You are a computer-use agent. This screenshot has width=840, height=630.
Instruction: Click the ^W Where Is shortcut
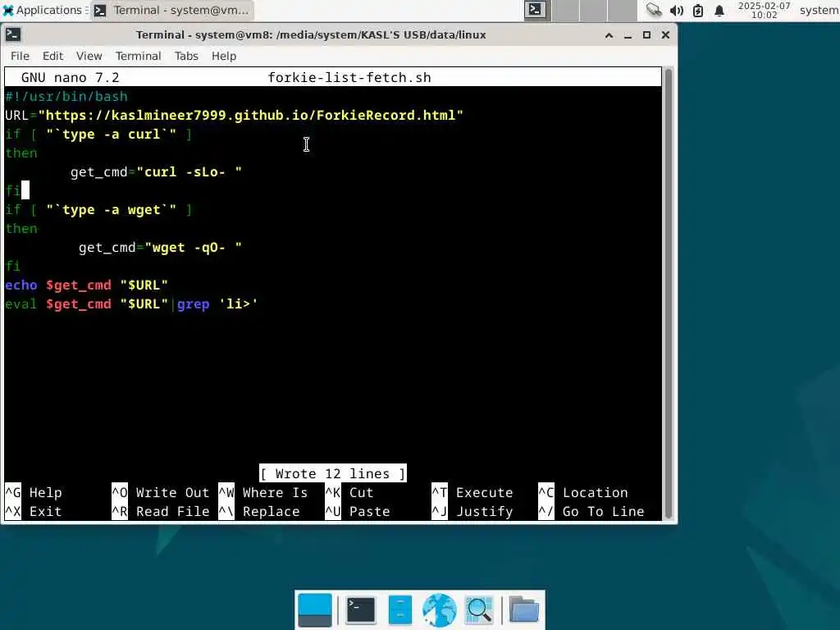[x=263, y=492]
